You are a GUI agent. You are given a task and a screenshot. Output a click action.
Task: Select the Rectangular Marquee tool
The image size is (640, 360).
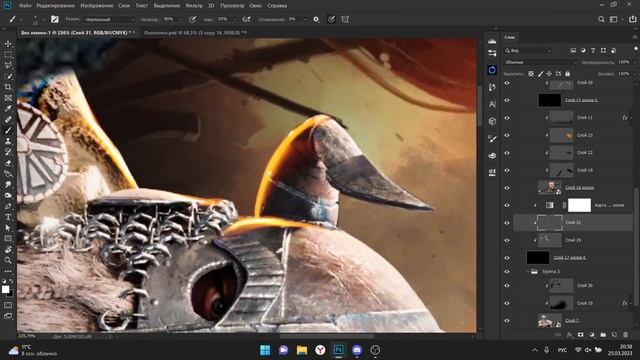[x=8, y=54]
